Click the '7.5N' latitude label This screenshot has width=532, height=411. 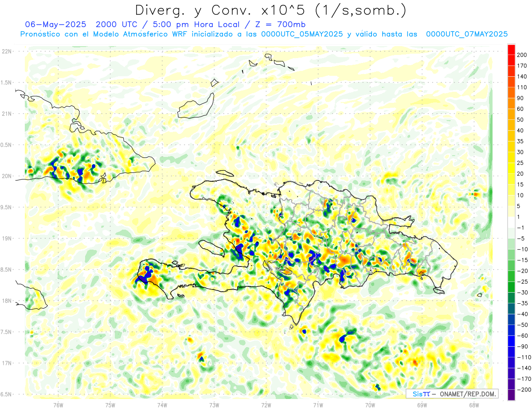tap(7, 332)
